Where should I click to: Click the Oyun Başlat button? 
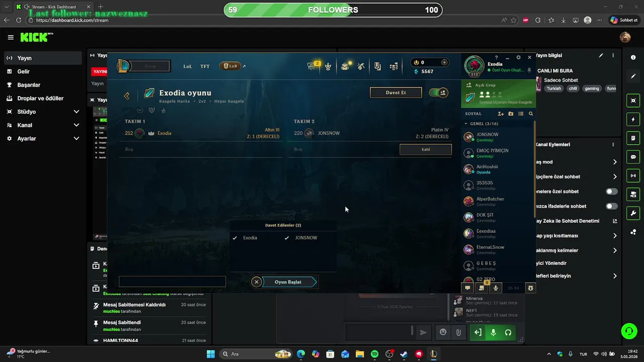288,282
